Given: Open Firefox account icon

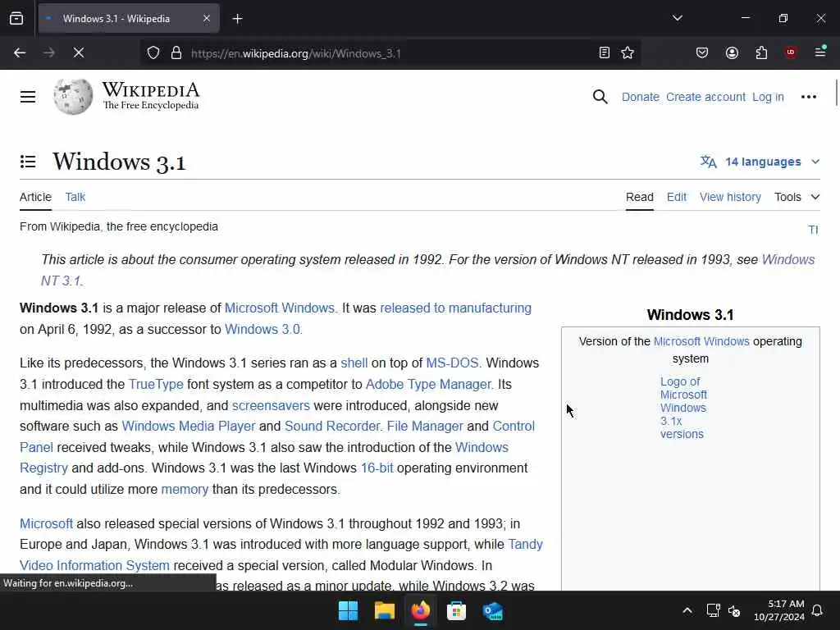Looking at the screenshot, I should pyautogui.click(x=732, y=52).
